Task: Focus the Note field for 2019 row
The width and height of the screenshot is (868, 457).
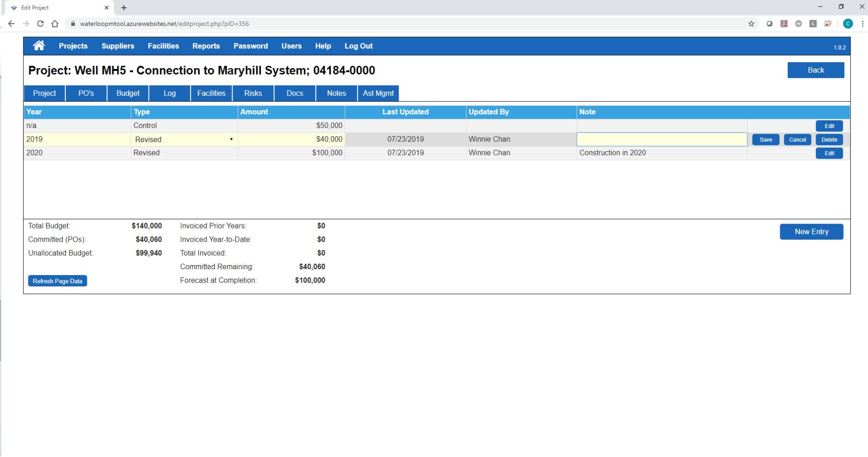Action: click(662, 139)
